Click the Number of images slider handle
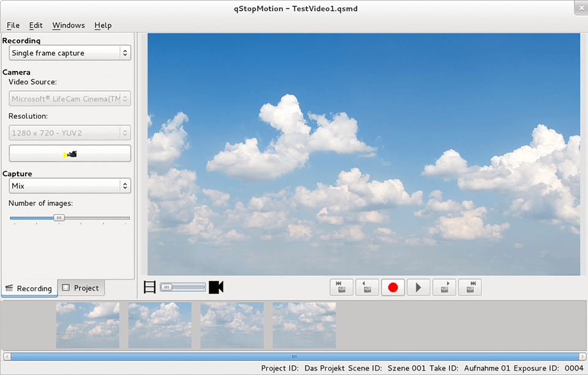The width and height of the screenshot is (588, 375). [59, 218]
